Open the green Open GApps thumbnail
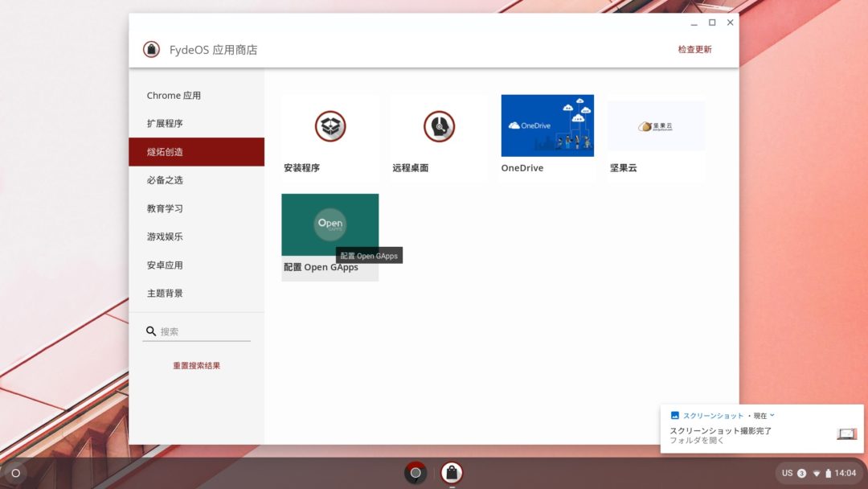This screenshot has height=489, width=868. pyautogui.click(x=330, y=224)
